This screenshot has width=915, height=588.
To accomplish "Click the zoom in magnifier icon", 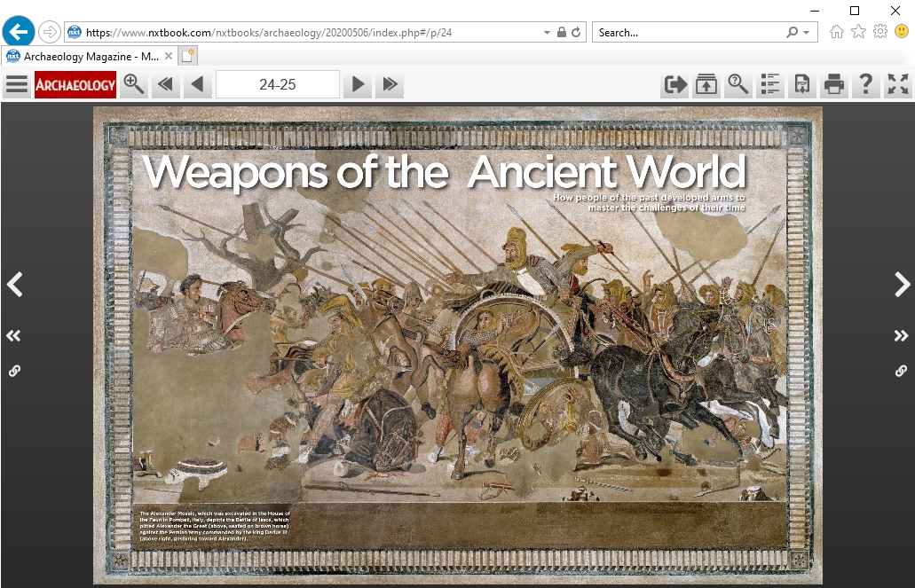I will (x=134, y=85).
